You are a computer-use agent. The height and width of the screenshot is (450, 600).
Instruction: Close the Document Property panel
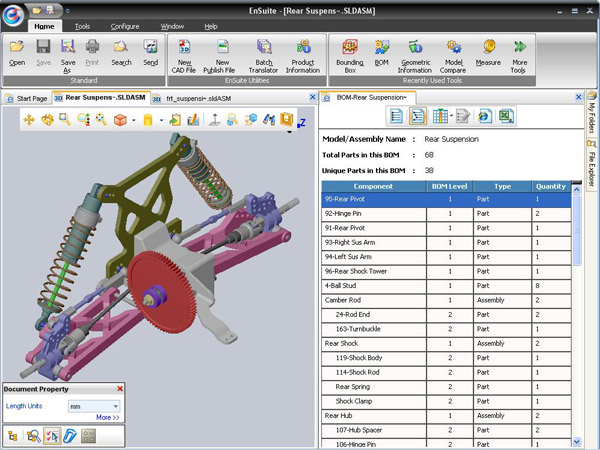click(x=120, y=389)
